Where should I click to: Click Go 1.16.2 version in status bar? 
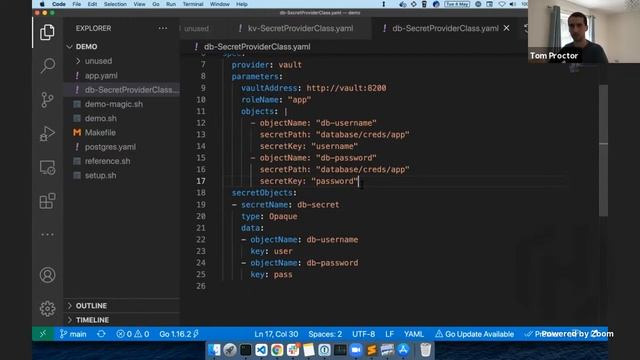(x=179, y=334)
